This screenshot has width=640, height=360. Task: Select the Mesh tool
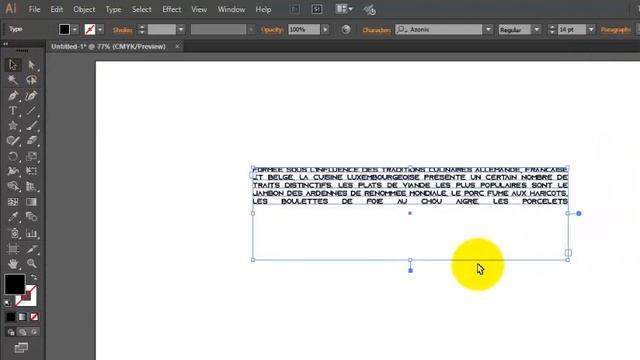click(13, 202)
